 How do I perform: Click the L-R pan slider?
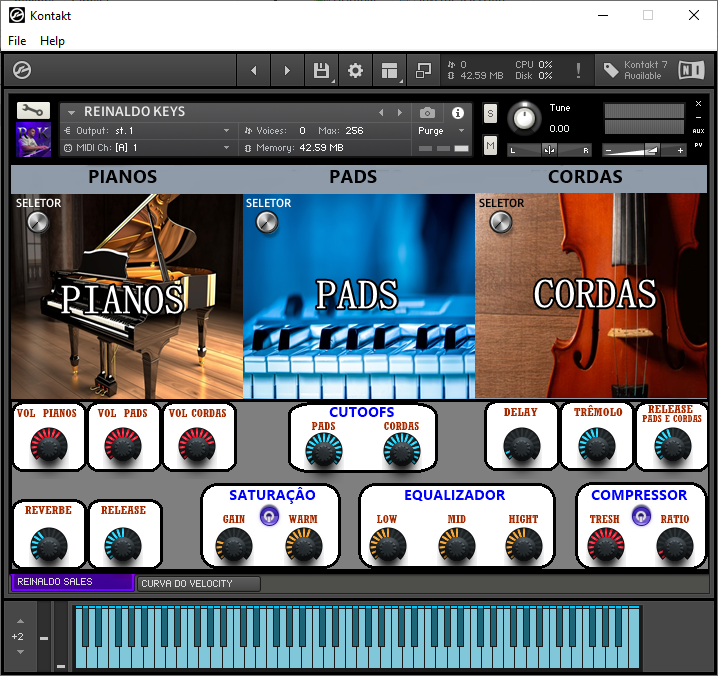549,150
